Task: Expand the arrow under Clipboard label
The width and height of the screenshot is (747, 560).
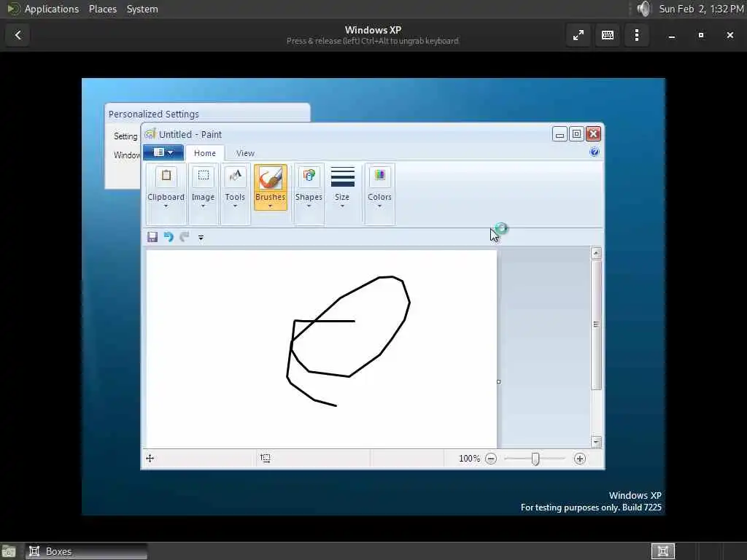Action: 166,206
